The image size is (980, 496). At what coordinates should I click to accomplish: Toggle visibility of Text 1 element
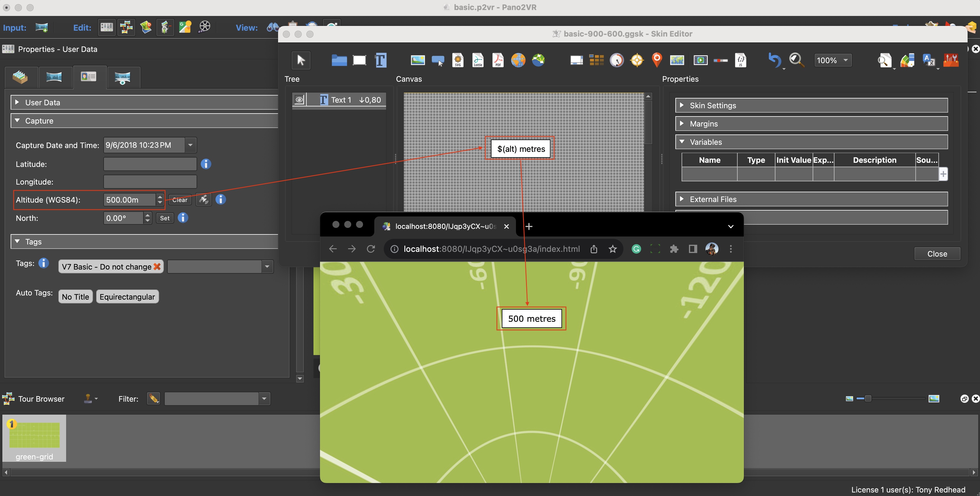[299, 100]
